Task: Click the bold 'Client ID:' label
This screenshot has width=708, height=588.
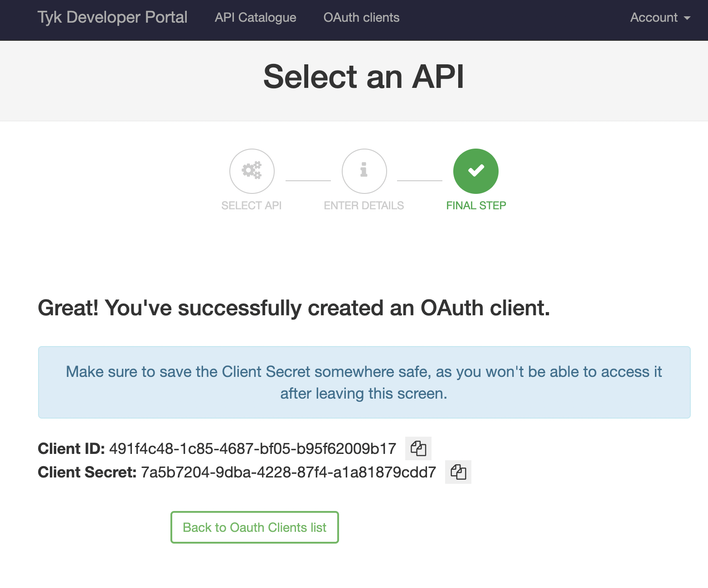Action: (x=71, y=448)
